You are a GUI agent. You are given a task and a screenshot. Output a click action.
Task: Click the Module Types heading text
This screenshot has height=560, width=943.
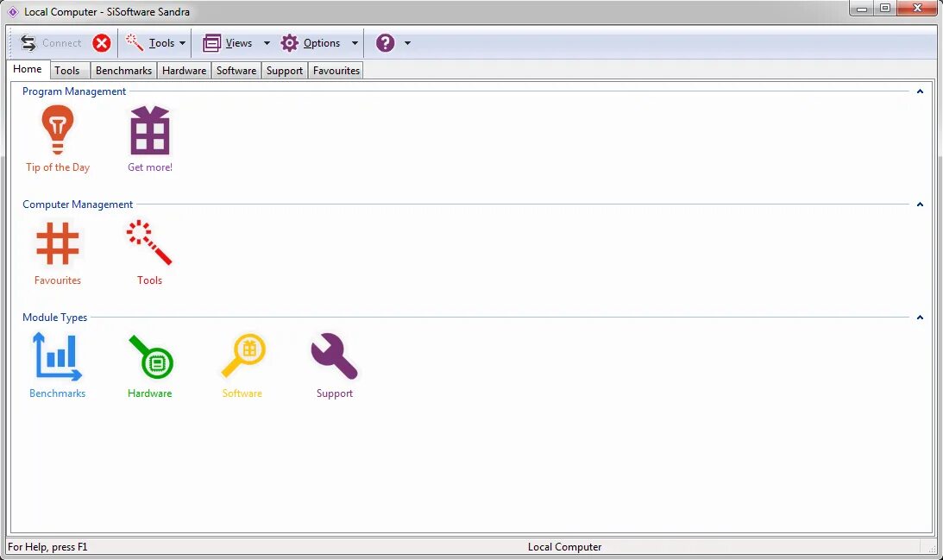(54, 318)
